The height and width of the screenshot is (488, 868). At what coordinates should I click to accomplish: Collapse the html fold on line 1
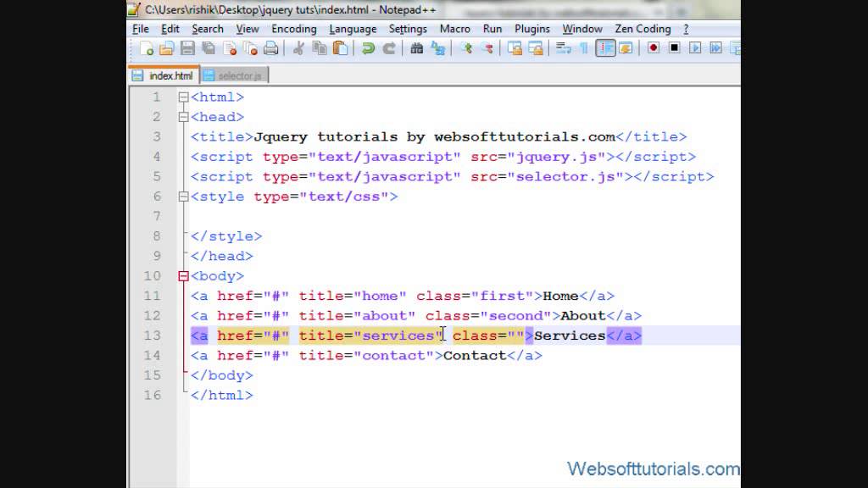183,97
